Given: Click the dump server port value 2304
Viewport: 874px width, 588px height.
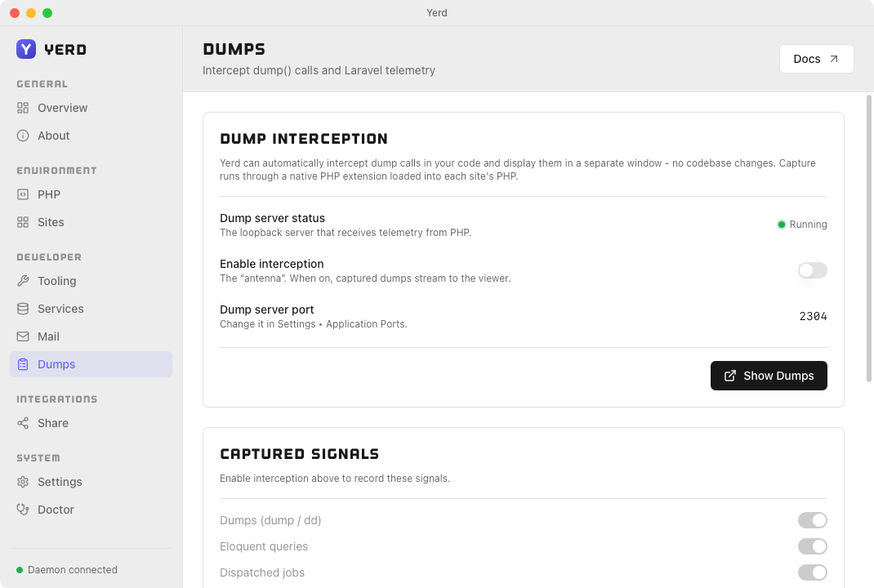Looking at the screenshot, I should click(x=813, y=317).
